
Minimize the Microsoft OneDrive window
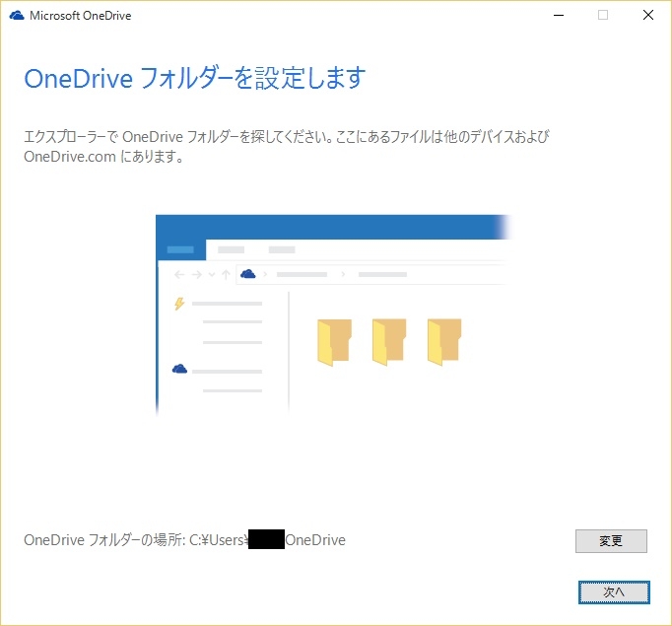[559, 16]
